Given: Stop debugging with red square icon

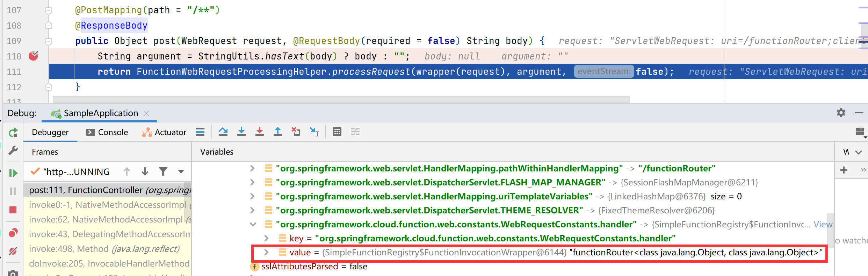Looking at the screenshot, I should pyautogui.click(x=13, y=210).
